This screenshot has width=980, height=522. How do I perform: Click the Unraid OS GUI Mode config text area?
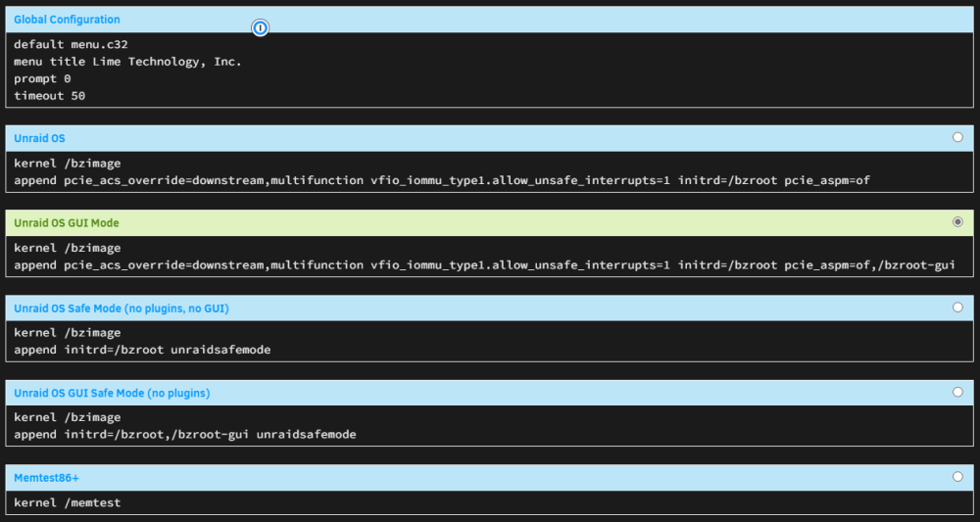pyautogui.click(x=489, y=257)
